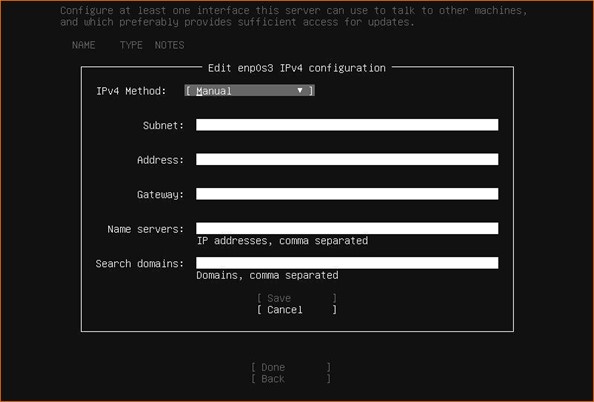Viewport: 594px width, 402px height.
Task: Click into the Name servers field
Action: 347,228
